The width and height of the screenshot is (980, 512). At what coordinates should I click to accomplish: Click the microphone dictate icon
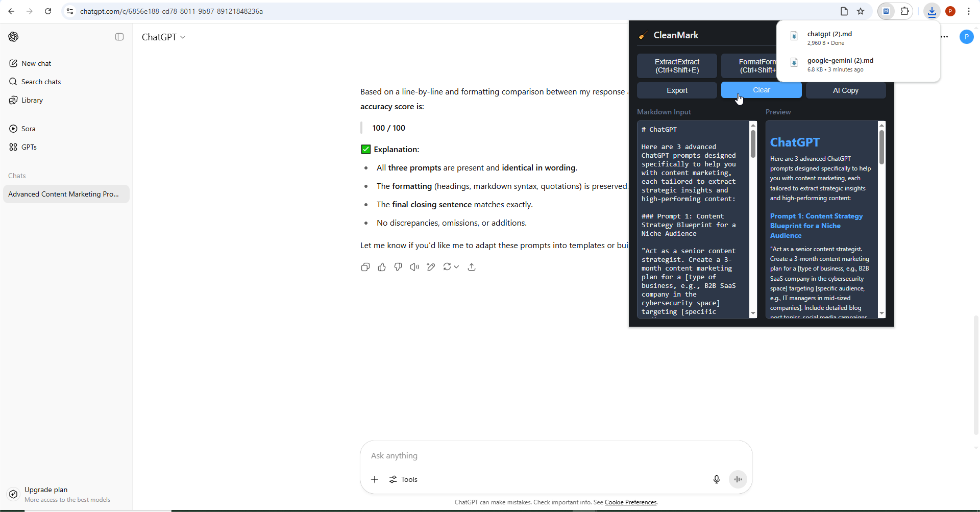tap(717, 479)
